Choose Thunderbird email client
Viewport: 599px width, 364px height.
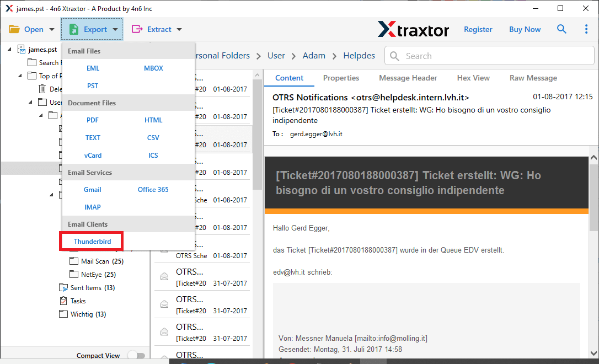[93, 242]
